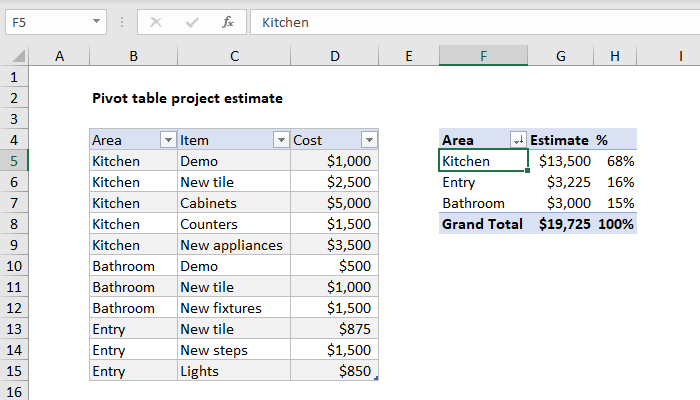Screen dimensions: 700x400
Task: Click the $500 cost cell
Action: [x=334, y=266]
